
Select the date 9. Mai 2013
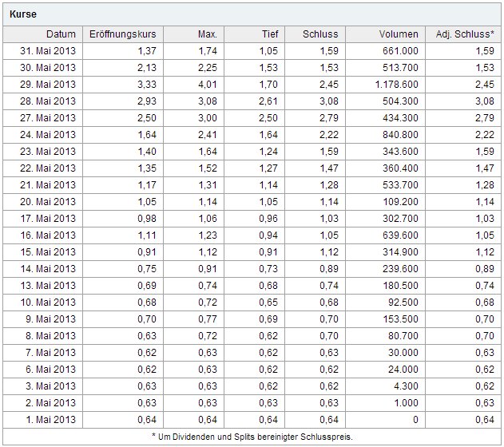coord(51,318)
